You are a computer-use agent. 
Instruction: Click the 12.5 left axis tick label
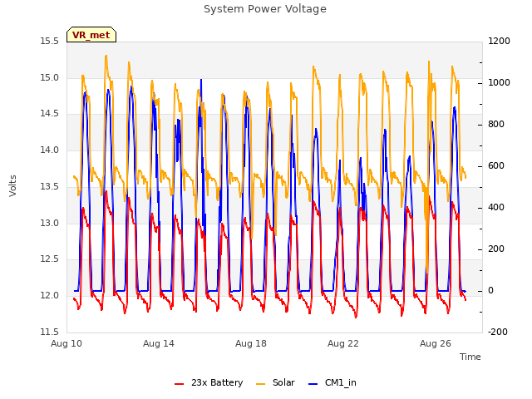pos(50,259)
